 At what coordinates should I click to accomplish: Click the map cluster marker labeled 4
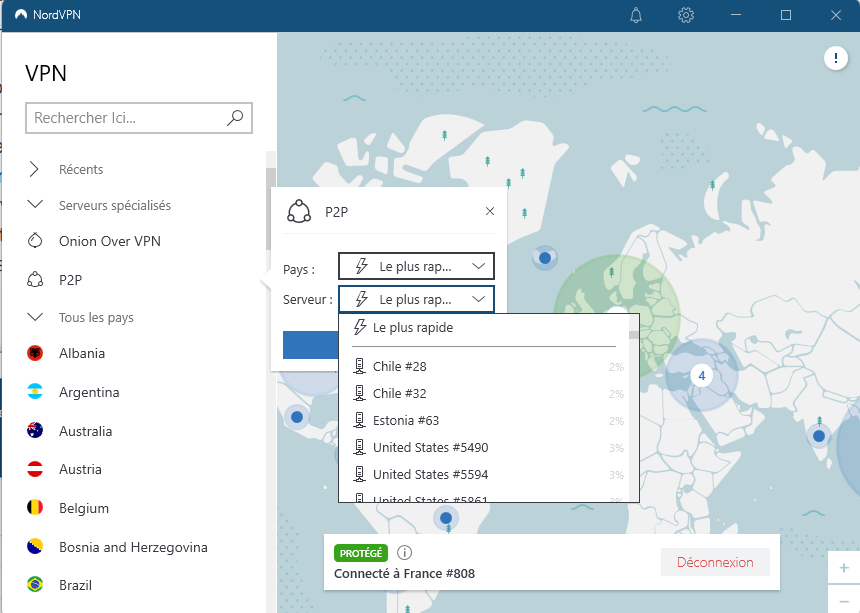pos(701,376)
